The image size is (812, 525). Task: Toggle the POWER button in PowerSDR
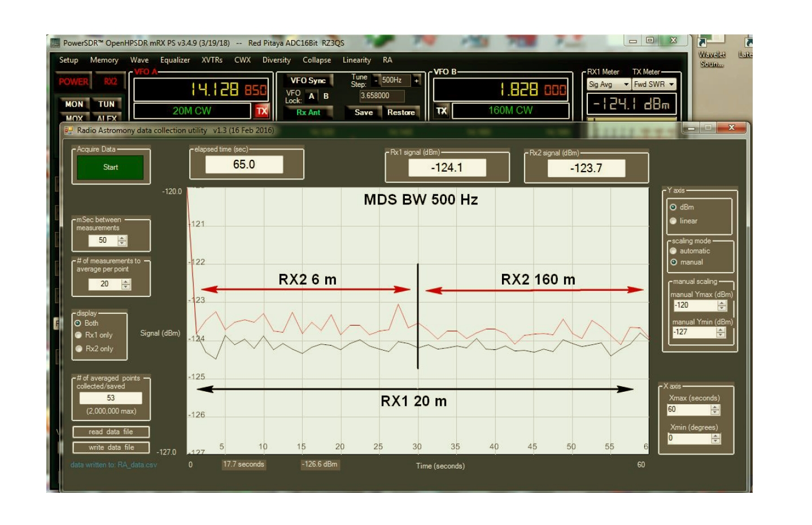73,81
